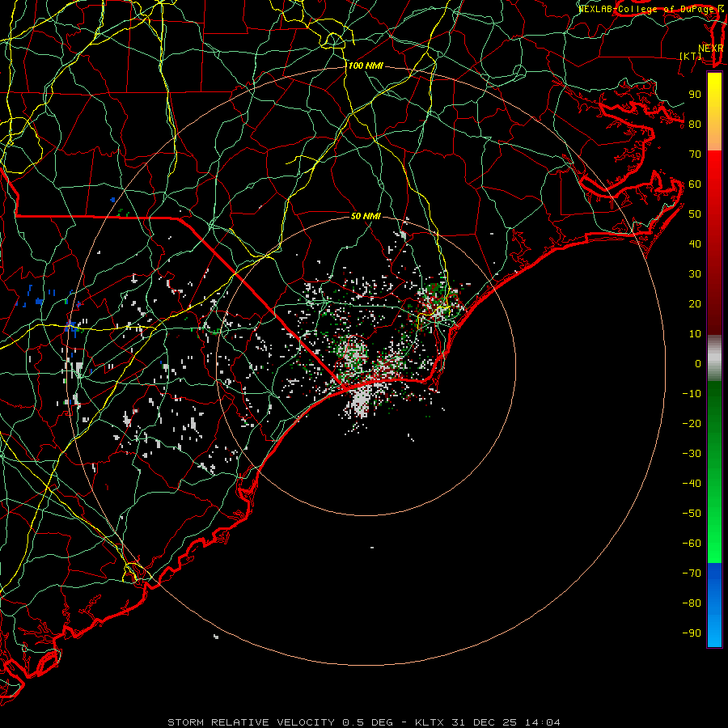Click the "60" value on the velocity scale
Screen dimensions: 728x728
pos(695,184)
